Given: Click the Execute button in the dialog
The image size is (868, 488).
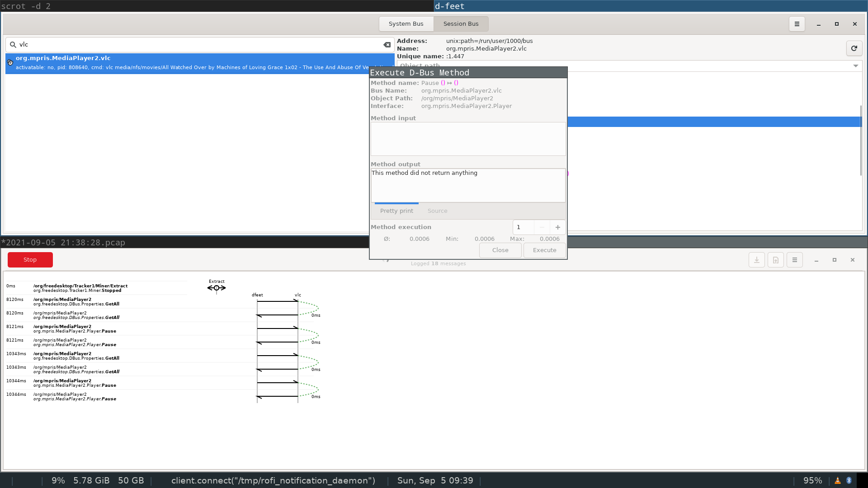Looking at the screenshot, I should point(544,250).
